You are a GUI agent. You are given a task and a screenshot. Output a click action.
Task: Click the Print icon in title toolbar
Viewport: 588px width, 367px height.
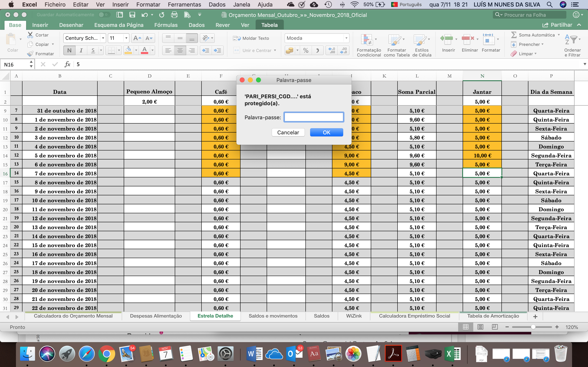(174, 15)
